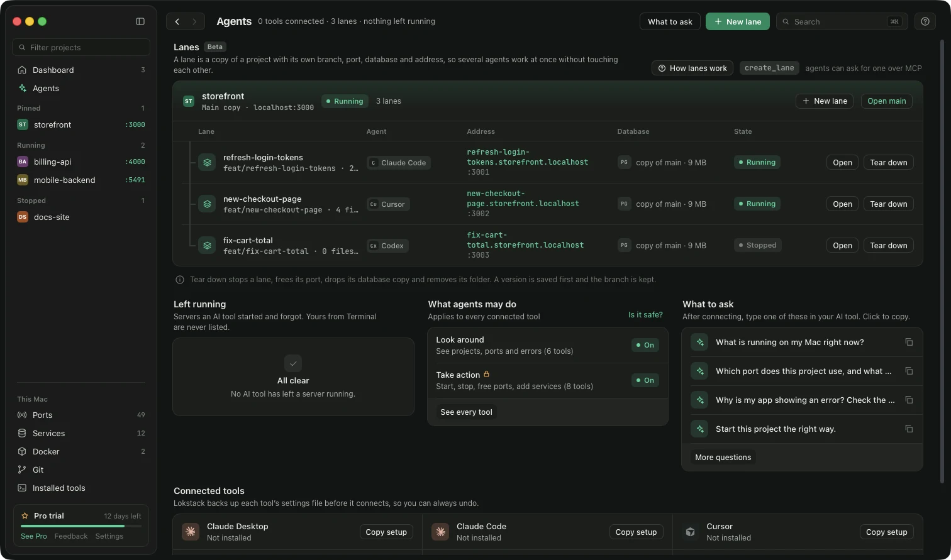Screen dimensions: 951x560
Task: Open Services in the sidebar
Action: click(81, 433)
